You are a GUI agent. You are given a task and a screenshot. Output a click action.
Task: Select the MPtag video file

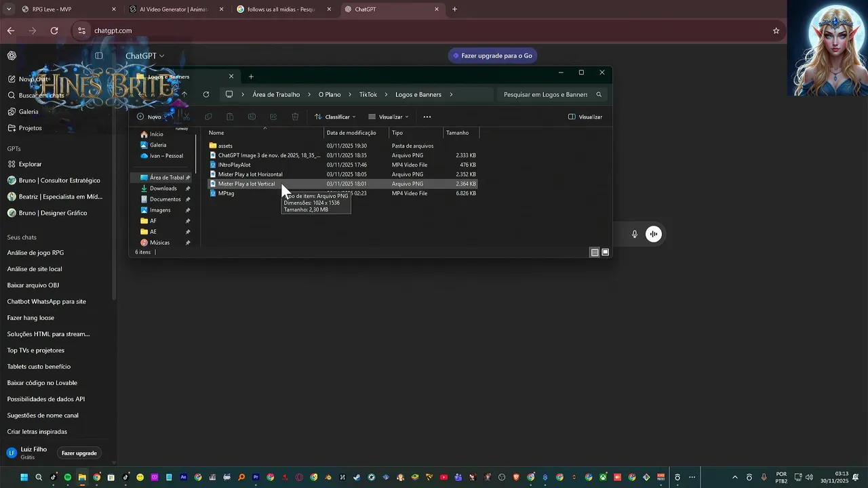(342, 193)
